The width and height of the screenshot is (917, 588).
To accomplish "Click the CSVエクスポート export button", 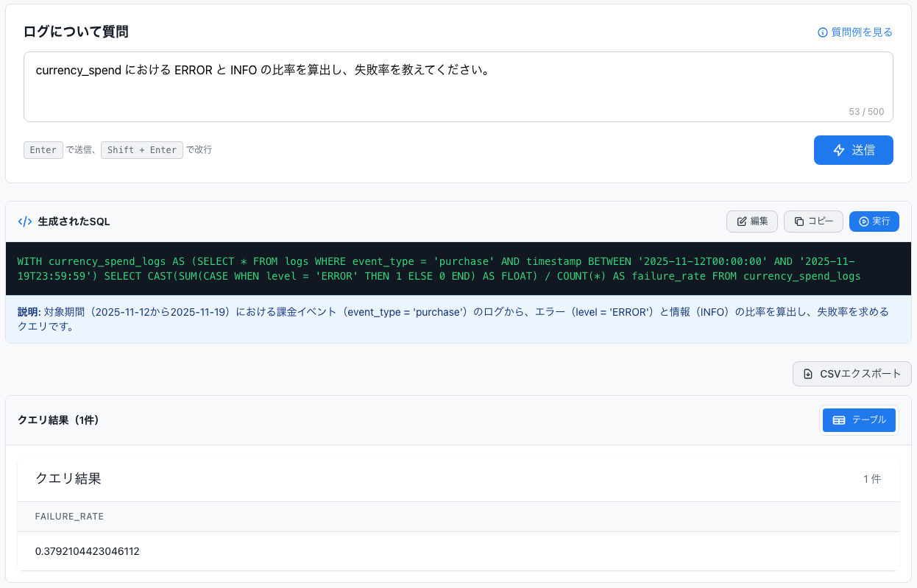I will pyautogui.click(x=851, y=374).
